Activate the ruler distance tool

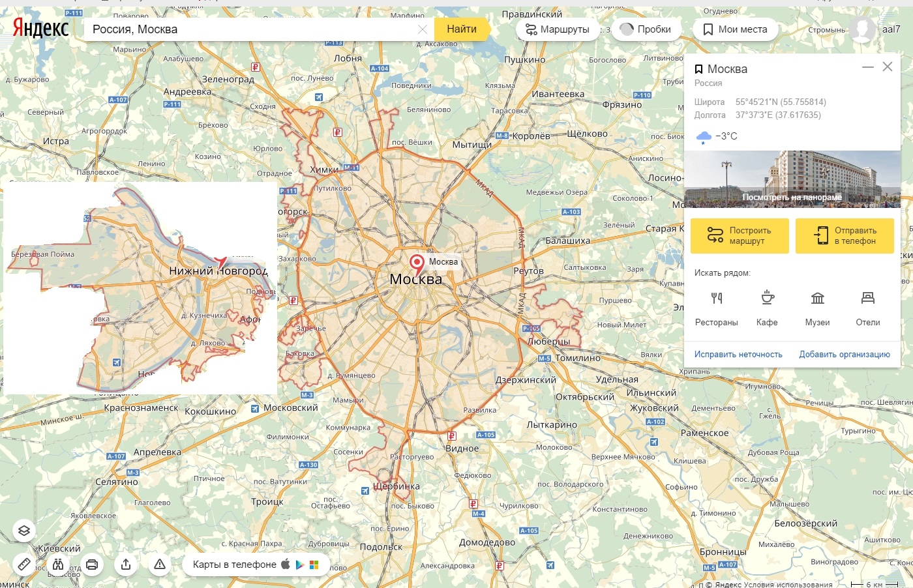point(24,565)
